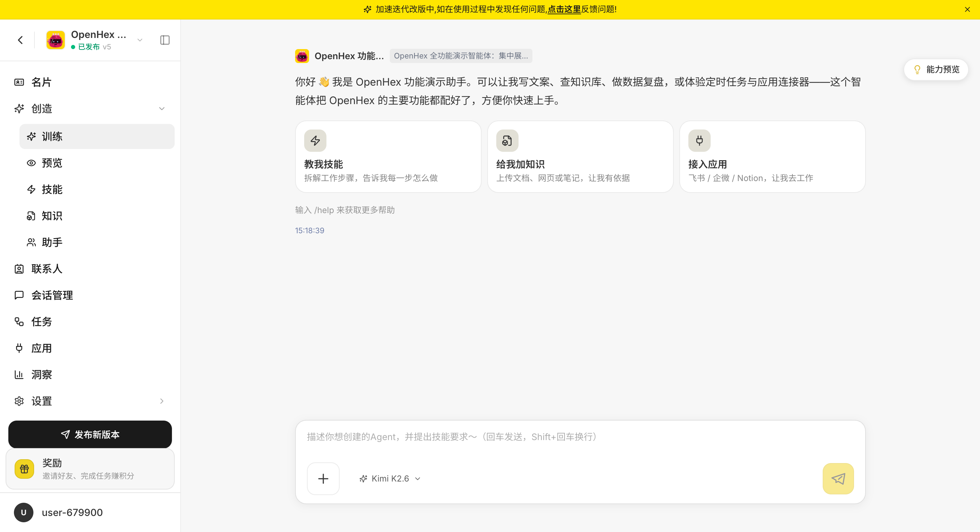This screenshot has height=532, width=980.
Task: Open 任务 page
Action: 90,322
